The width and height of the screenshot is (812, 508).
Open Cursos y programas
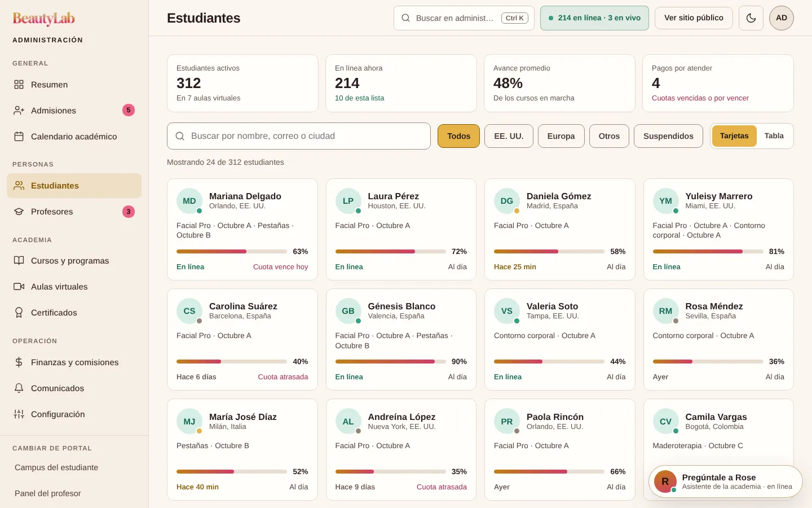74,261
